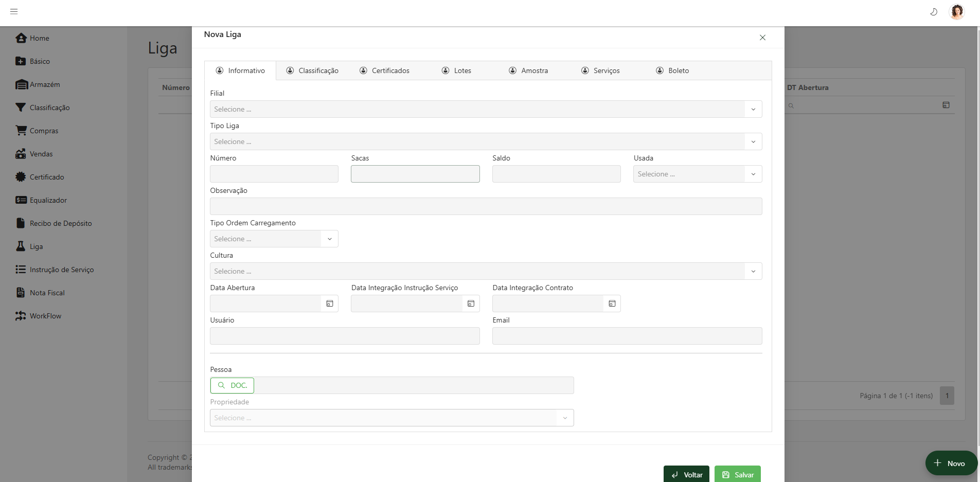Toggle dark mode moon icon
Viewport: 980px width, 482px height.
coord(934,12)
